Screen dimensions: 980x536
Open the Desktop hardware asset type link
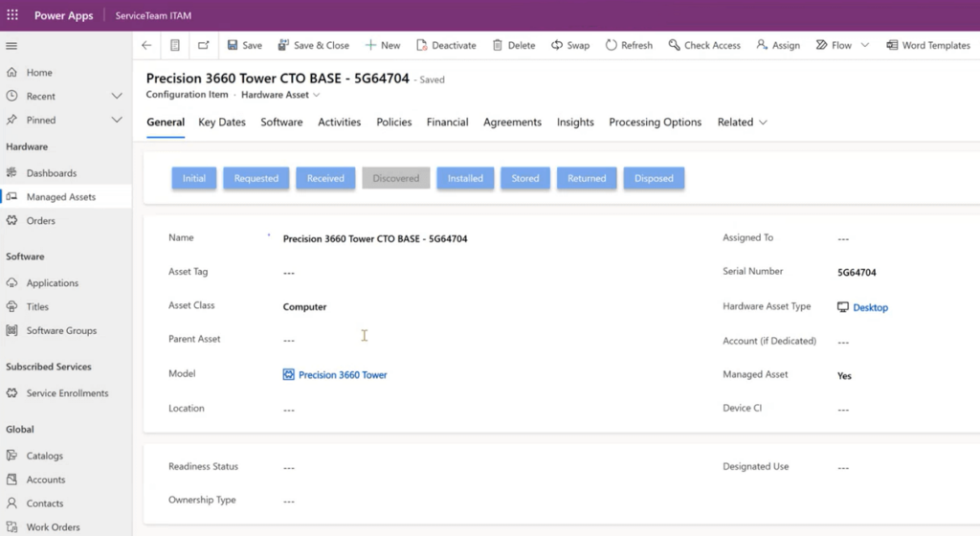pos(870,307)
